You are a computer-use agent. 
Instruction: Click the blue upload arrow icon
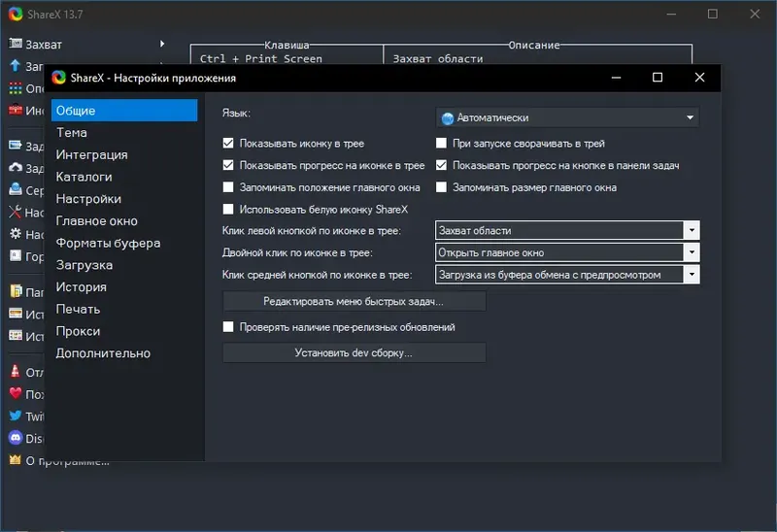click(16, 65)
